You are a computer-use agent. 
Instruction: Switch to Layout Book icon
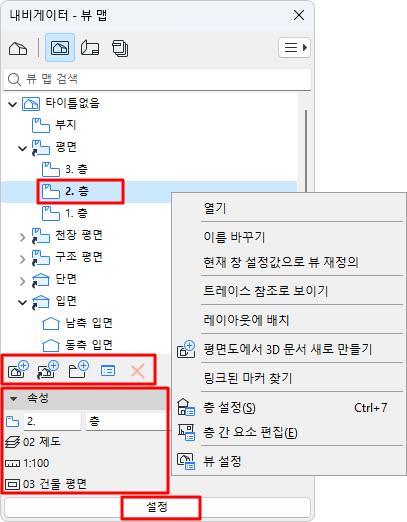pos(90,48)
